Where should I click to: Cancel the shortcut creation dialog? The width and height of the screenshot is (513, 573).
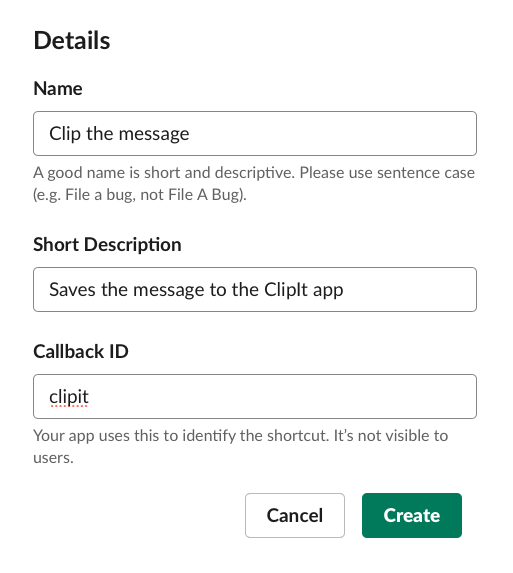295,515
